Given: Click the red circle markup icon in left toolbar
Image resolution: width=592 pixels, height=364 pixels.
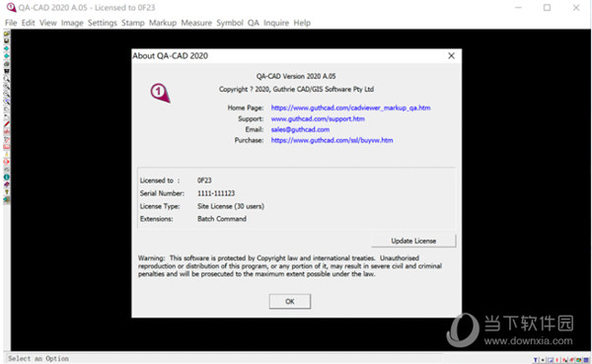Looking at the screenshot, I should tap(7, 162).
